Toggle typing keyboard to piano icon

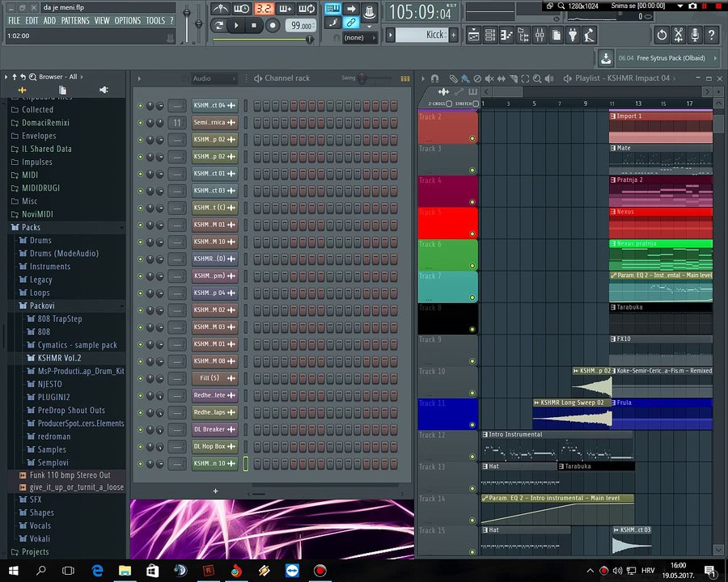point(332,9)
